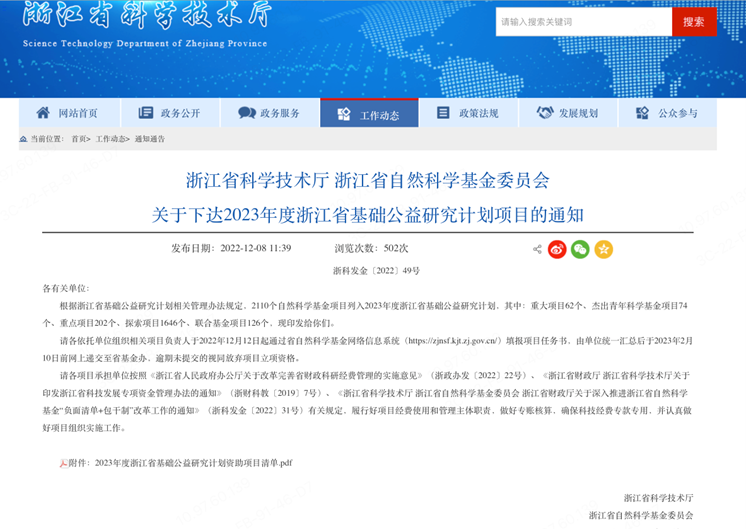
Task: Open the 2023年度浙江省基础公益研究计划资助项目清单.pdf attachment
Action: coord(194,463)
